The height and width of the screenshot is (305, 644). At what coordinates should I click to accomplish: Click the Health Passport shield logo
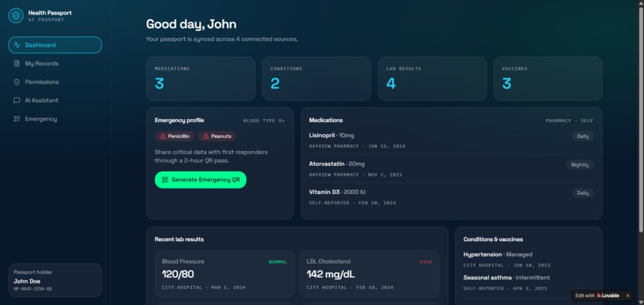(x=16, y=16)
